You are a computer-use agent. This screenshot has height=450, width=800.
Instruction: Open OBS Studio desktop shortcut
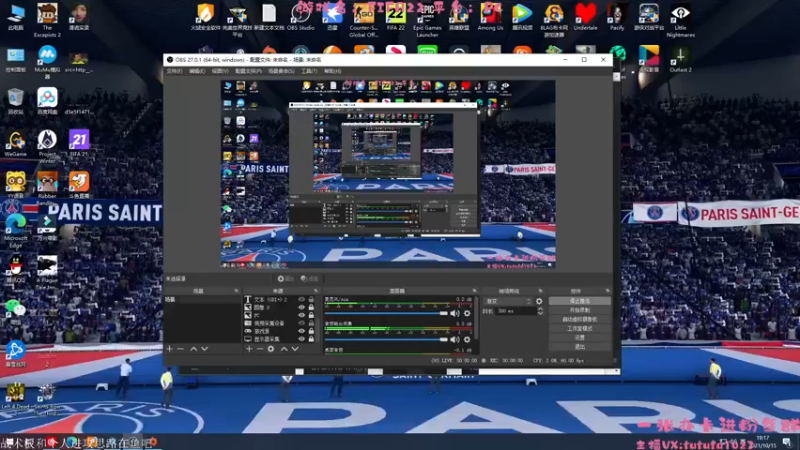(301, 16)
